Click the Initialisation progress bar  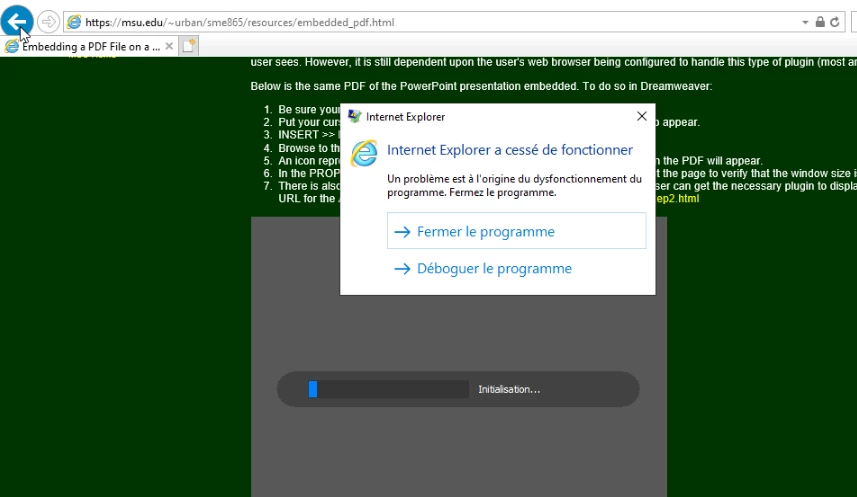pyautogui.click(x=388, y=389)
